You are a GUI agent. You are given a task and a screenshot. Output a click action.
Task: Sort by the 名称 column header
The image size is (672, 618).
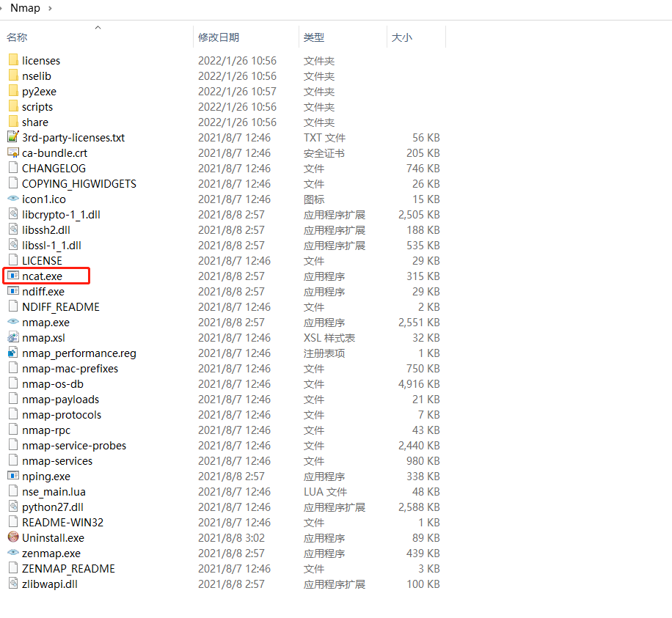pyautogui.click(x=17, y=37)
